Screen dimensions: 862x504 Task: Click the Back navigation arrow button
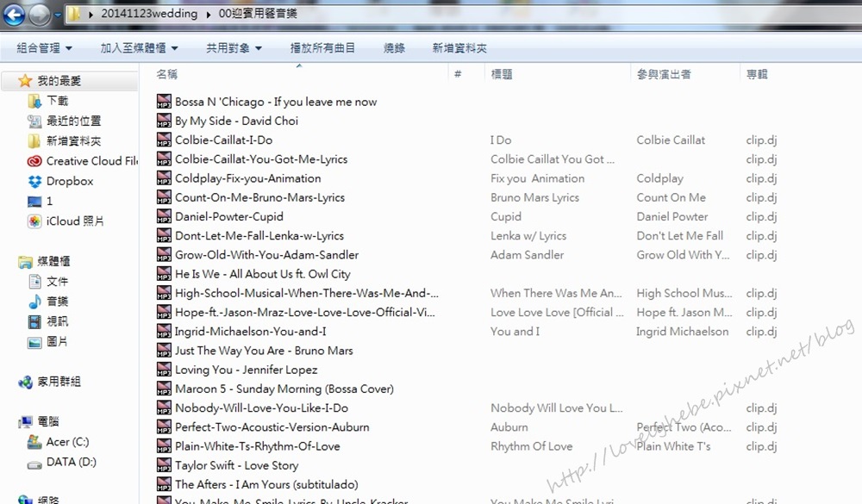(14, 15)
